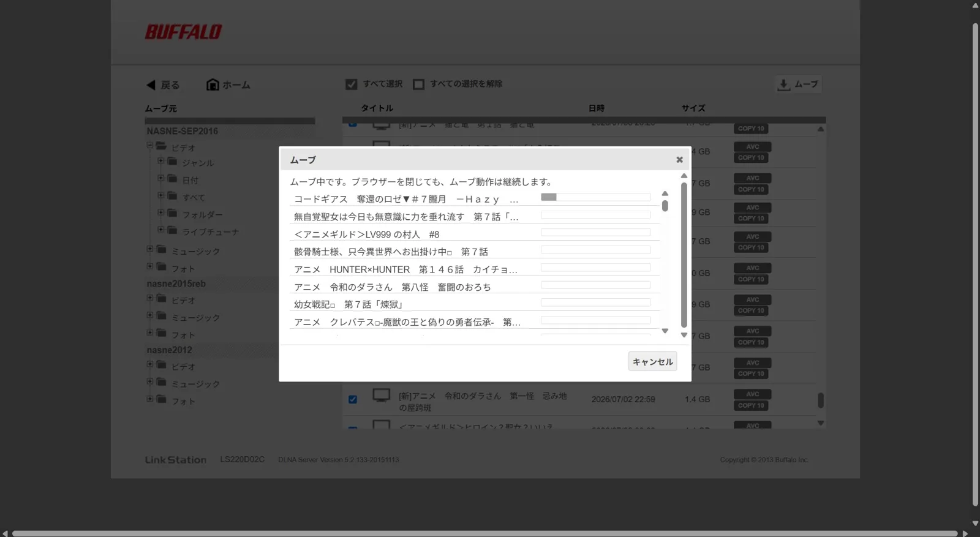
Task: Toggle the すべて選択 checkbox
Action: click(351, 84)
